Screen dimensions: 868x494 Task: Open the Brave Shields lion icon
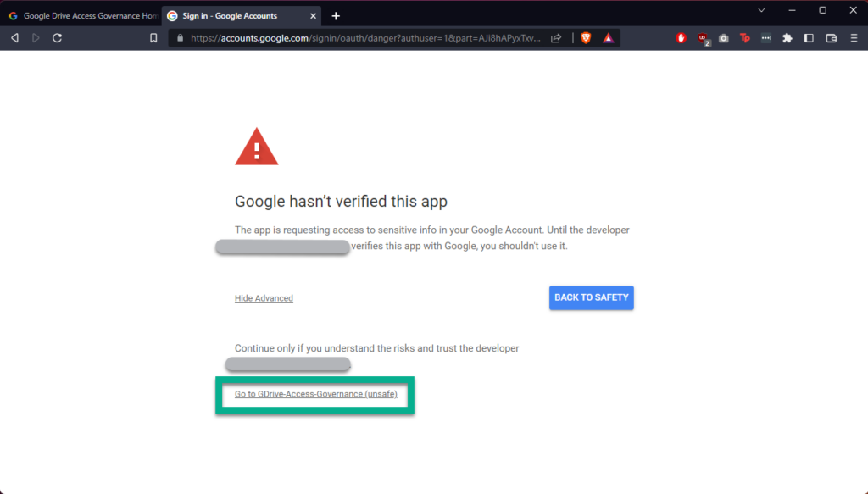586,38
